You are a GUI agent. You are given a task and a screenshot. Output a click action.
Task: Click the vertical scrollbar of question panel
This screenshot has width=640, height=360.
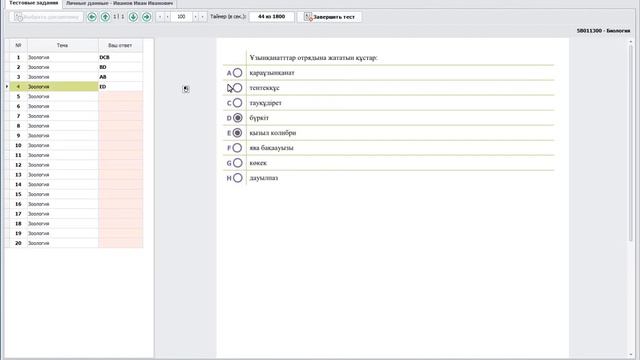click(631, 143)
